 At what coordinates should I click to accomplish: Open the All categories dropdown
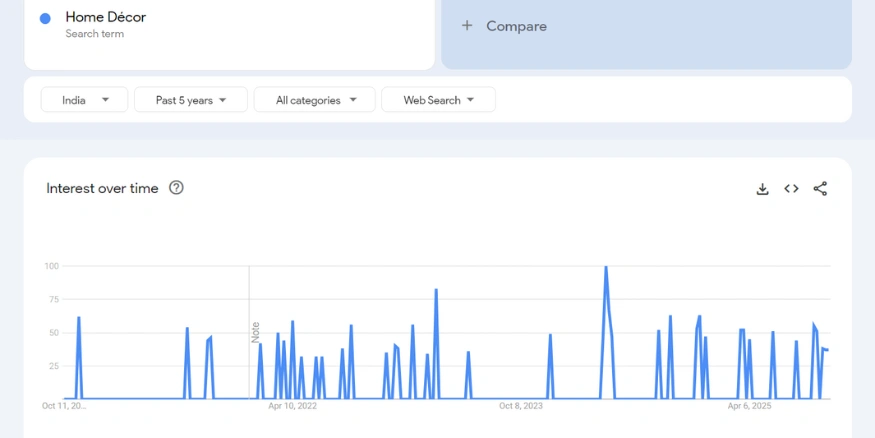315,100
